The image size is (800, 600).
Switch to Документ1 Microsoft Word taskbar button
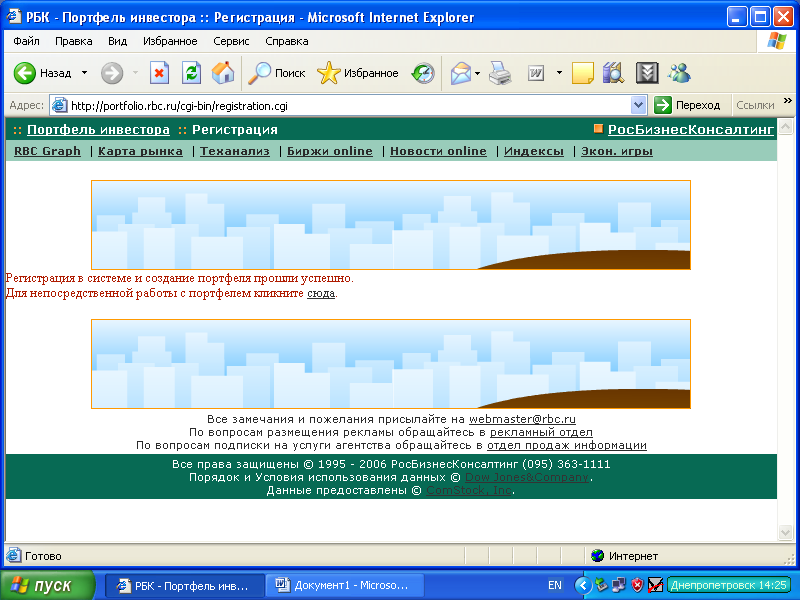point(345,585)
